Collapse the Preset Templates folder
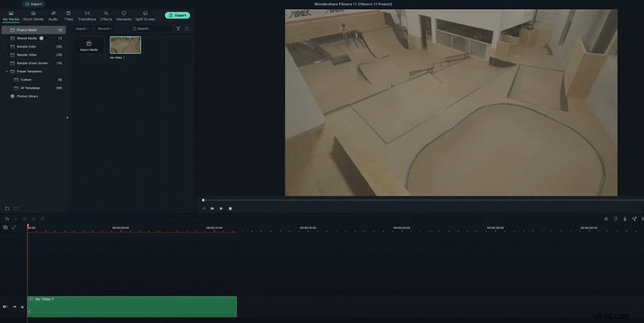The image size is (644, 323). coord(7,71)
